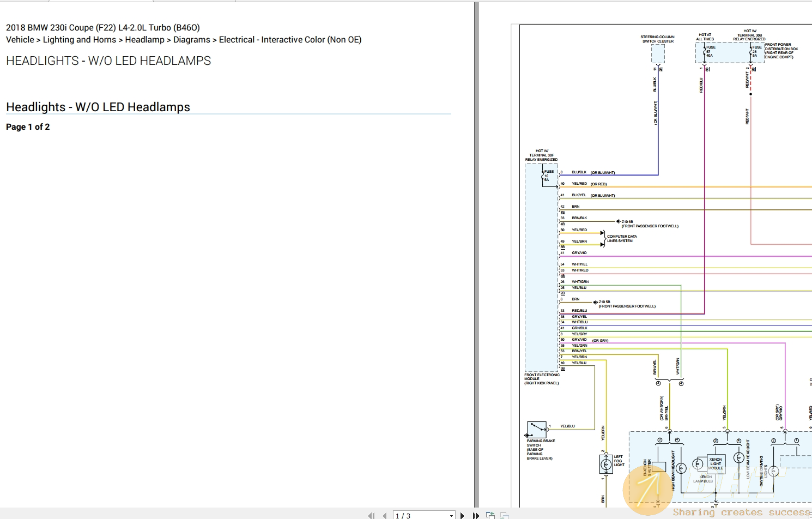Viewport: 812px width, 519px height.
Task: Click the WHT/GRN wire label at pin 26
Action: tap(580, 282)
